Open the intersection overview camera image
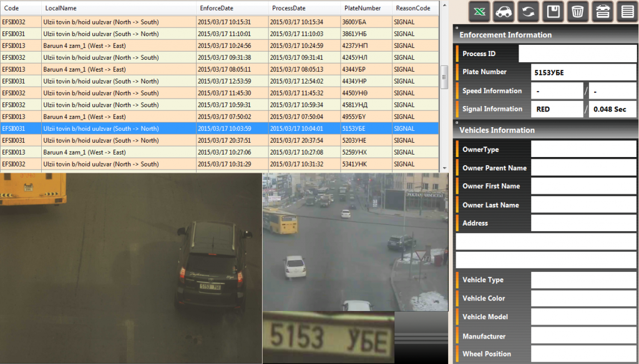The height and width of the screenshot is (364, 639). (x=354, y=241)
